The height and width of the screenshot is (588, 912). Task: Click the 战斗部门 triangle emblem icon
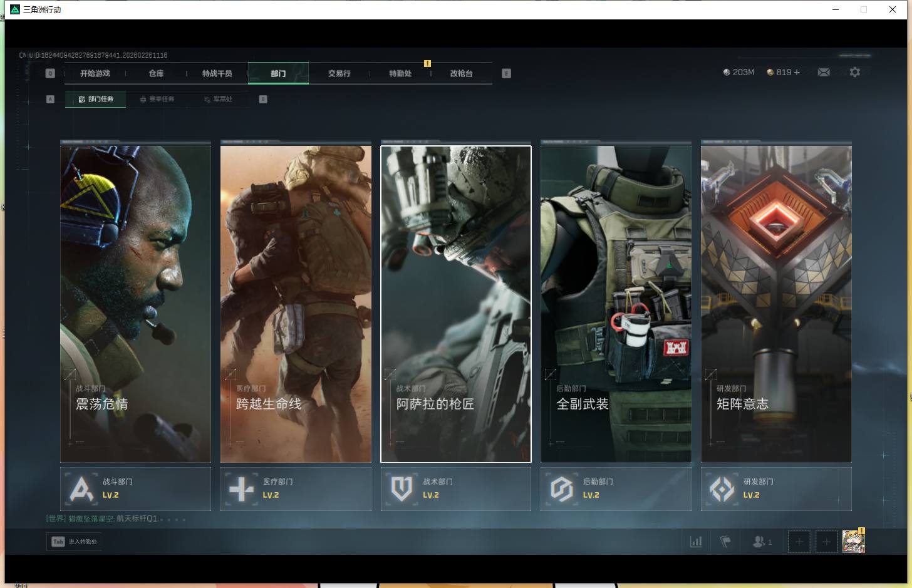(x=82, y=489)
